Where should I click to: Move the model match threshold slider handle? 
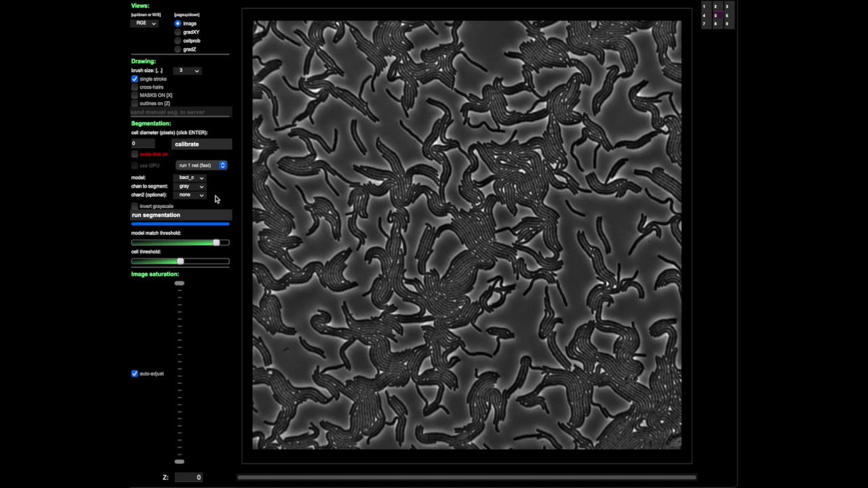[216, 242]
